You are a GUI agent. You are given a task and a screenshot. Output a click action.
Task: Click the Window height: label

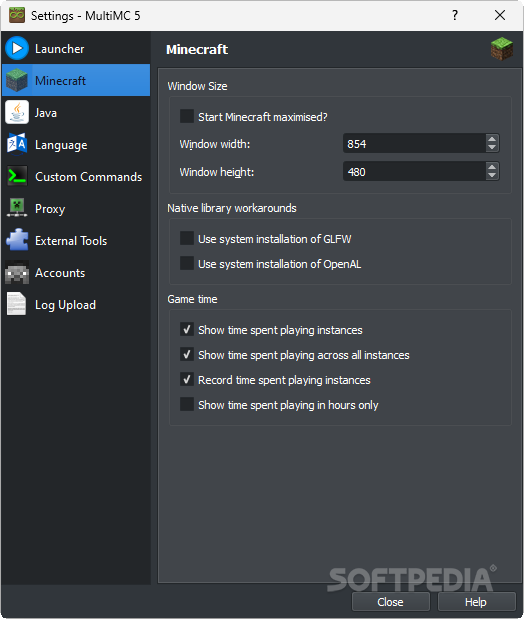click(217, 172)
